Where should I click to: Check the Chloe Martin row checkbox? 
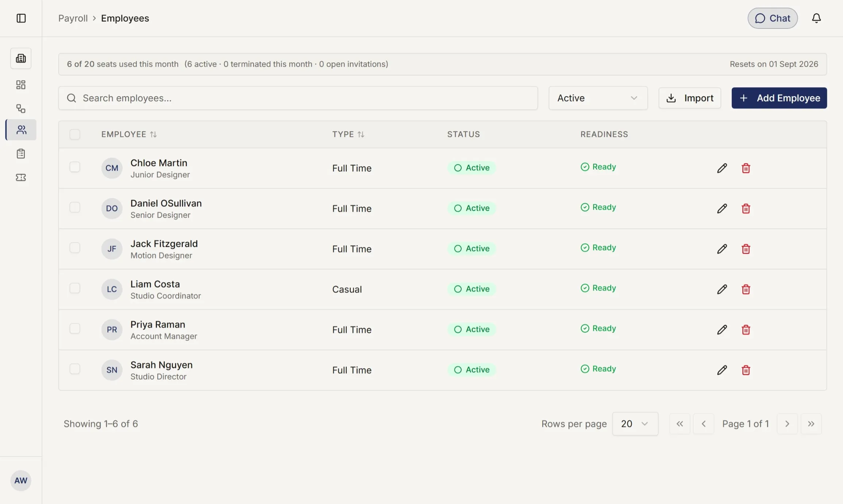75,167
